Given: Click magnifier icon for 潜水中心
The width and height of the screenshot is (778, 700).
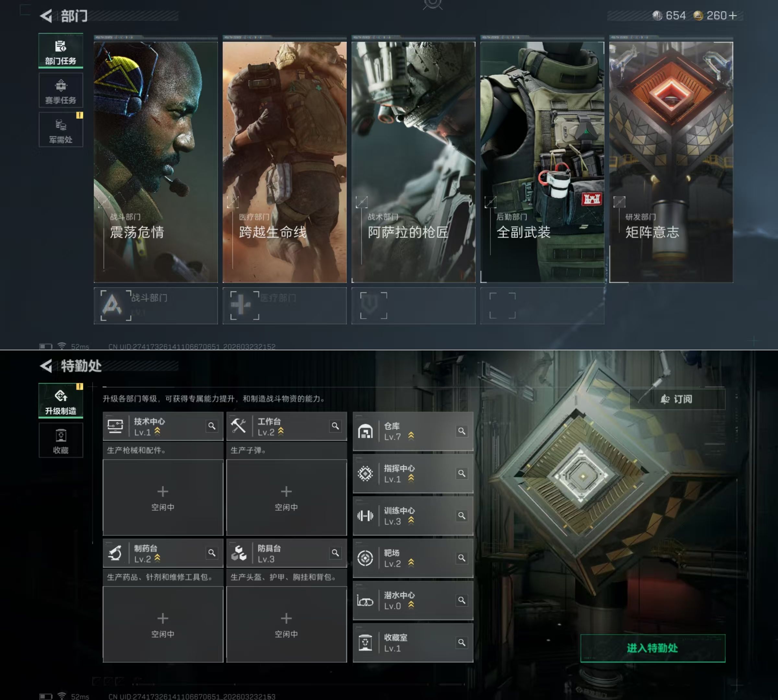Looking at the screenshot, I should point(461,601).
